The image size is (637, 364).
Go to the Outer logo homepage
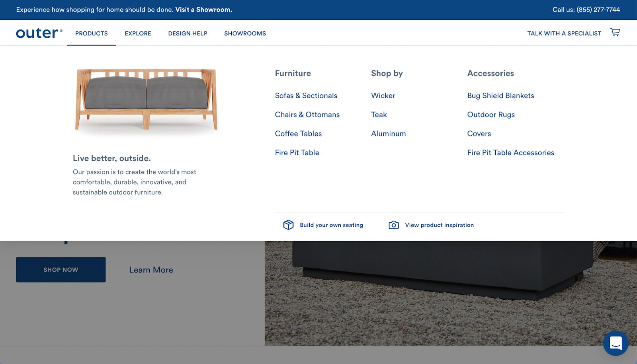pyautogui.click(x=39, y=33)
